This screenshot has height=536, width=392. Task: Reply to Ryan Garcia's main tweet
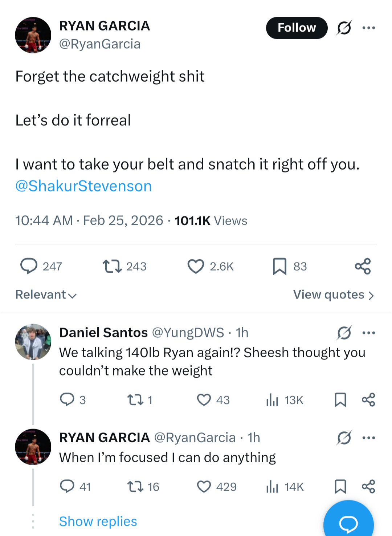point(29,266)
